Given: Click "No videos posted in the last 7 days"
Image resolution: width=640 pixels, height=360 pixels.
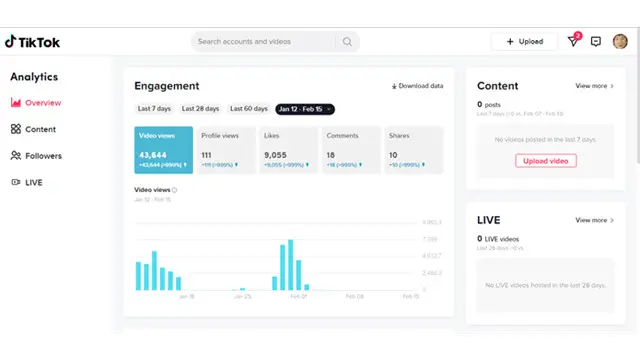Looking at the screenshot, I should point(545,140).
